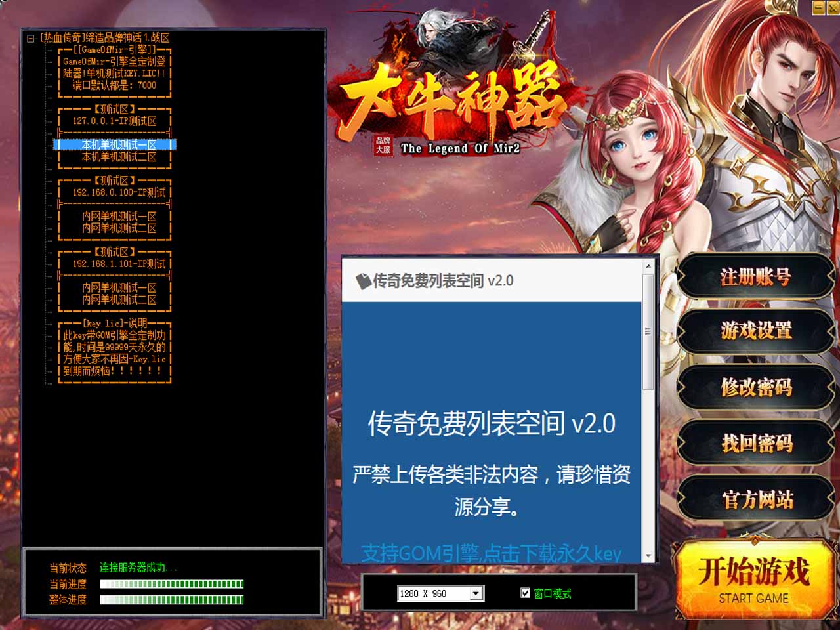840x630 pixels.
Task: Click the 整体进度 progress bar
Action: click(x=171, y=600)
